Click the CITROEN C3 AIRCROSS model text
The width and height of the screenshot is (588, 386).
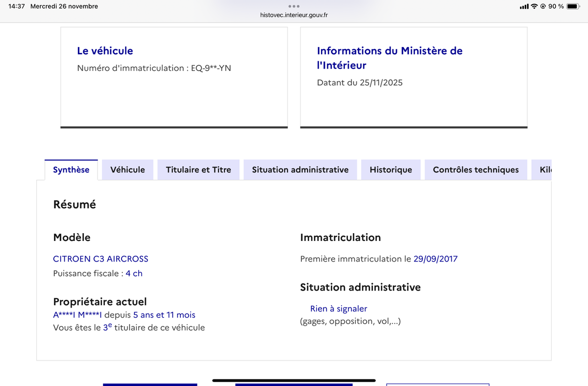(x=100, y=259)
